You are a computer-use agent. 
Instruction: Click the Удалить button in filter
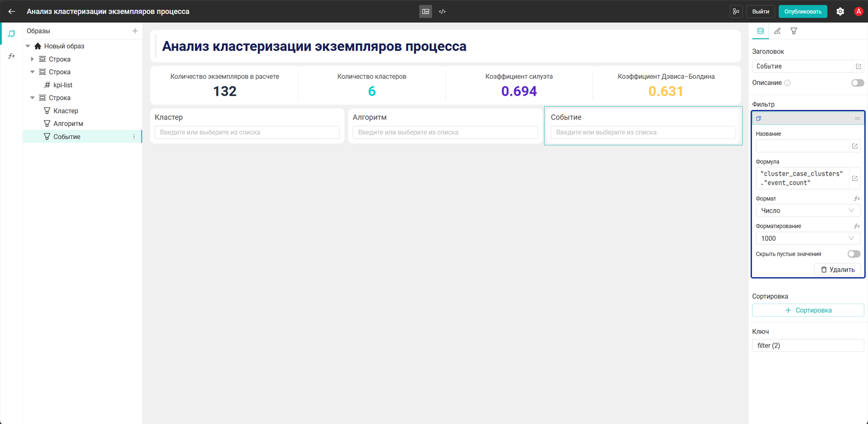coord(837,270)
